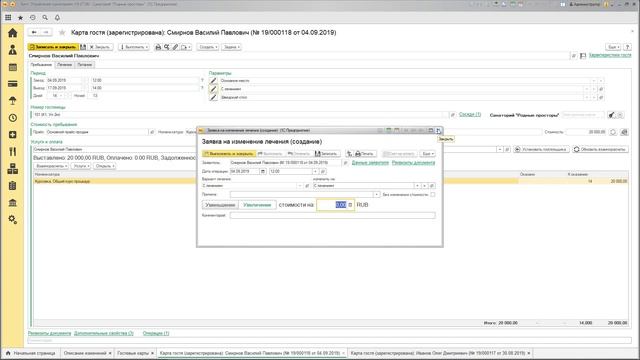
Task: Open History clock icon in top toolbar
Action: 33,18
